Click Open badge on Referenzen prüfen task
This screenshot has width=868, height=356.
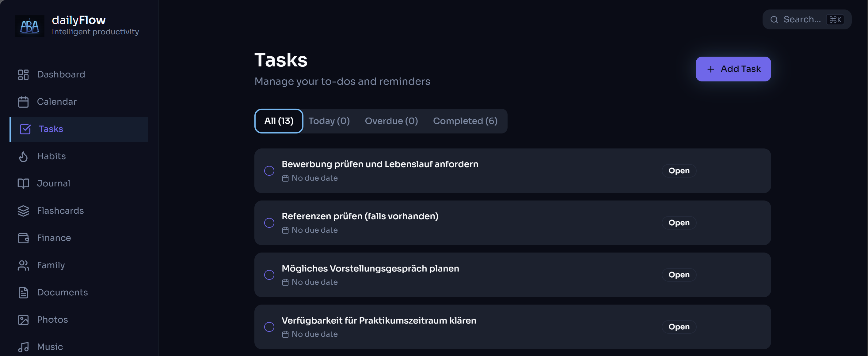679,223
